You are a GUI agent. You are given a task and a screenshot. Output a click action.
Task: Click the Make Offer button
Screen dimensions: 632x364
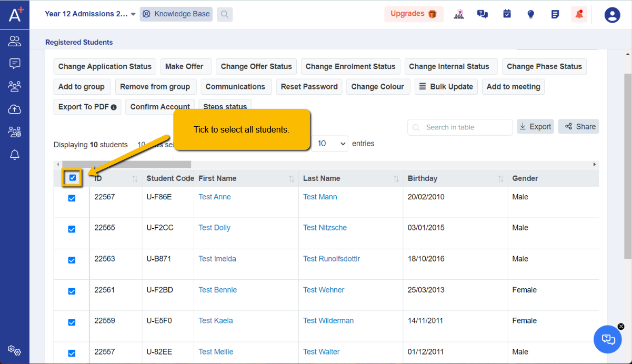pos(186,66)
